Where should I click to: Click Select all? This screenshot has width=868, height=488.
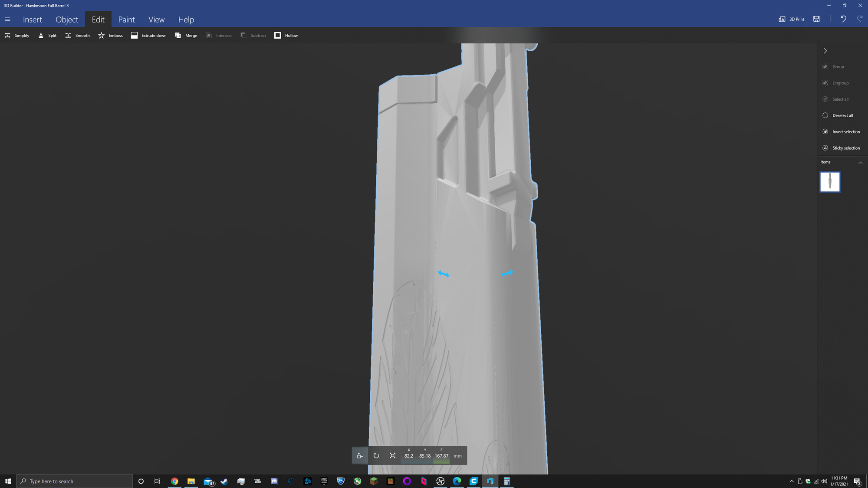click(x=835, y=99)
